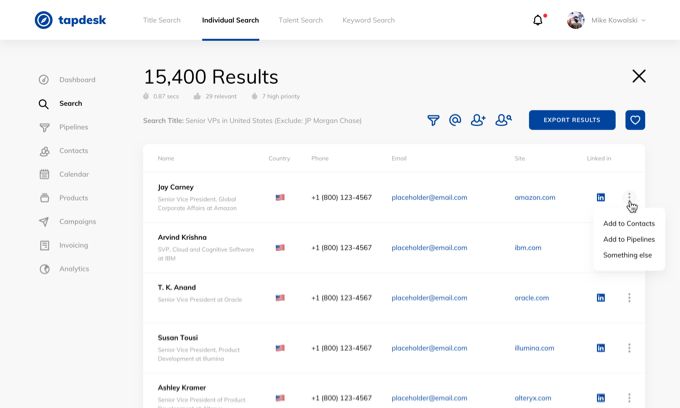Click T. K. Anand's email address
Image resolution: width=680 pixels, height=408 pixels.
point(429,298)
